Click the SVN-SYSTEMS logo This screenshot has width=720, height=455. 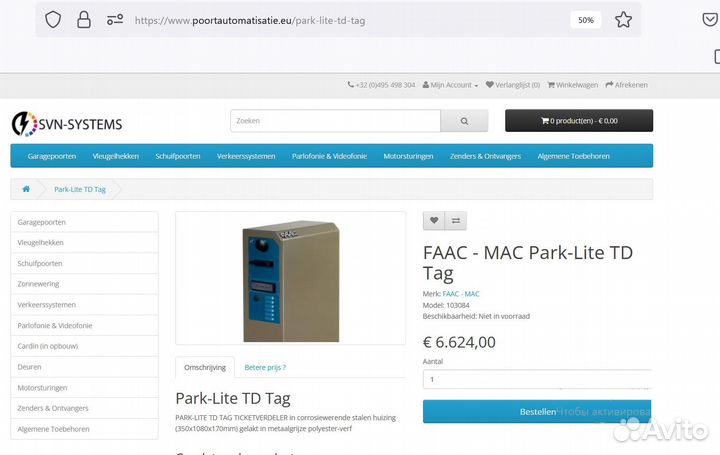click(67, 124)
